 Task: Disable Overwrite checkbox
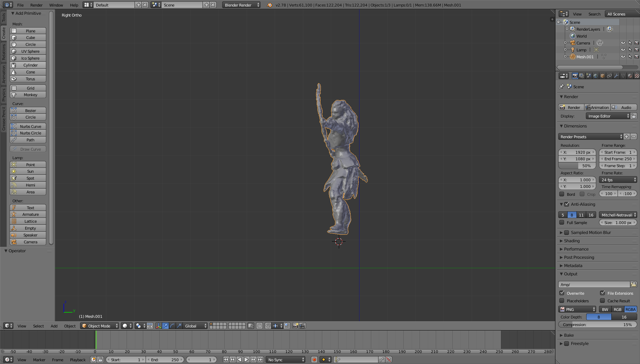point(562,293)
